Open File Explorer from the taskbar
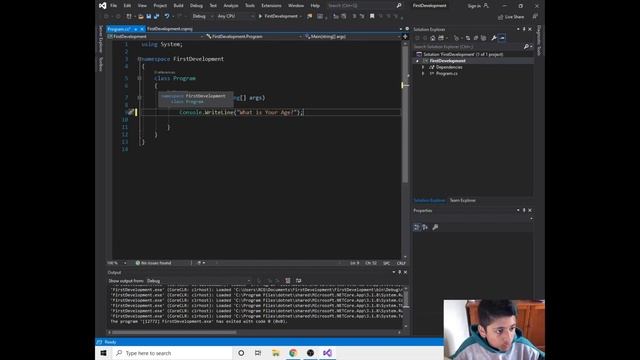The image size is (640, 360). click(276, 353)
